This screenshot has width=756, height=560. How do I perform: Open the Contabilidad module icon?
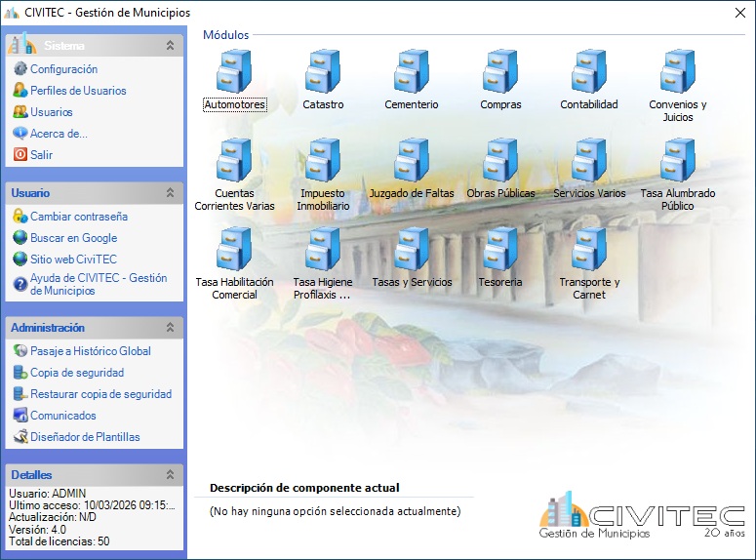(588, 71)
